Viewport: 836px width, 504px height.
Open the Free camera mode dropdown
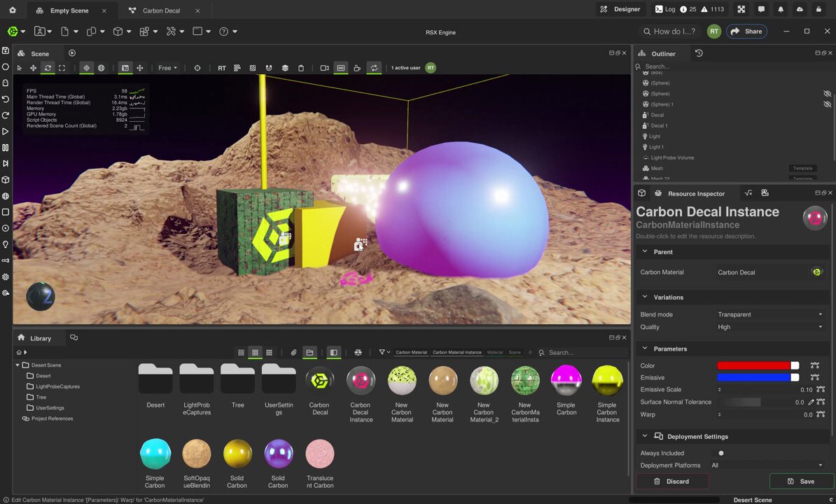coord(167,68)
